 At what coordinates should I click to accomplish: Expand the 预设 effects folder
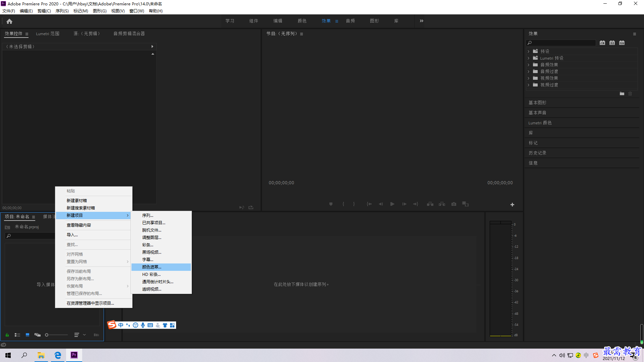click(x=528, y=51)
